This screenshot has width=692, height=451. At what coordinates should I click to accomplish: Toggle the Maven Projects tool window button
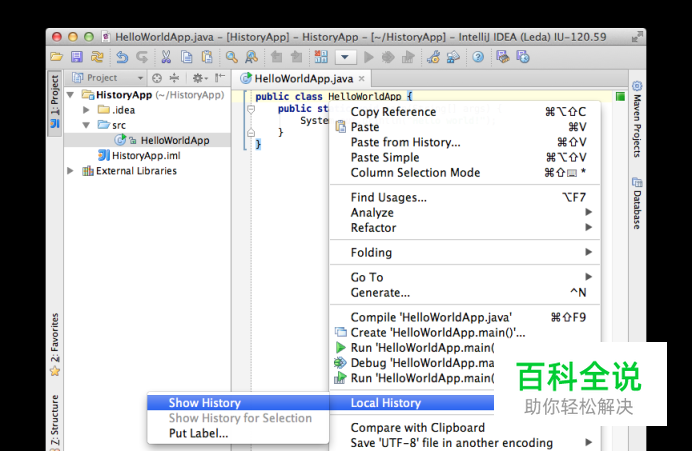point(637,119)
